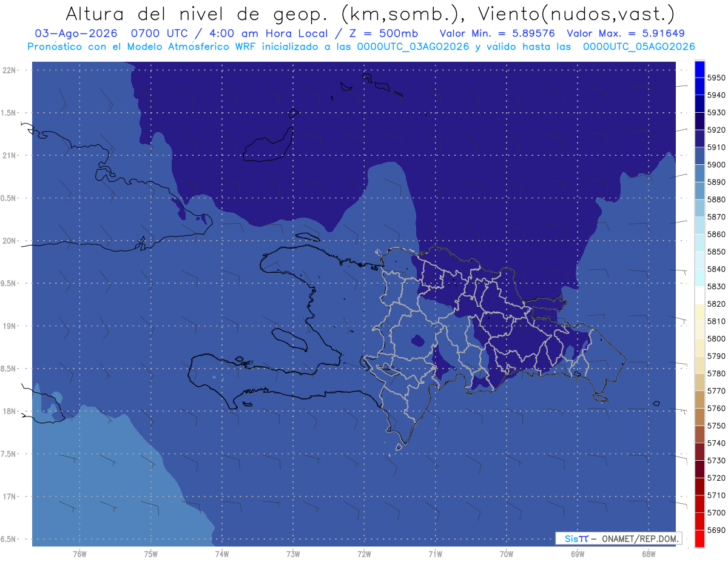Click the '5780' colorbar label
The width and height of the screenshot is (728, 562).
(716, 373)
